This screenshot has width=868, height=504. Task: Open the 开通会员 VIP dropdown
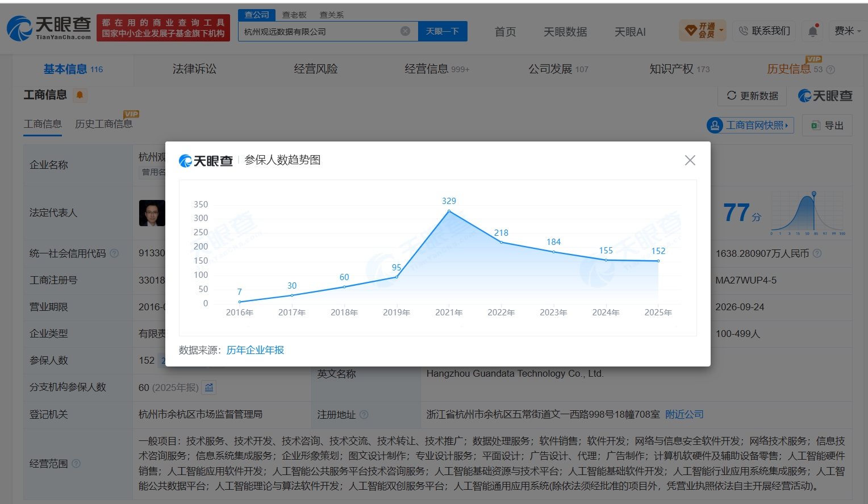coord(703,31)
